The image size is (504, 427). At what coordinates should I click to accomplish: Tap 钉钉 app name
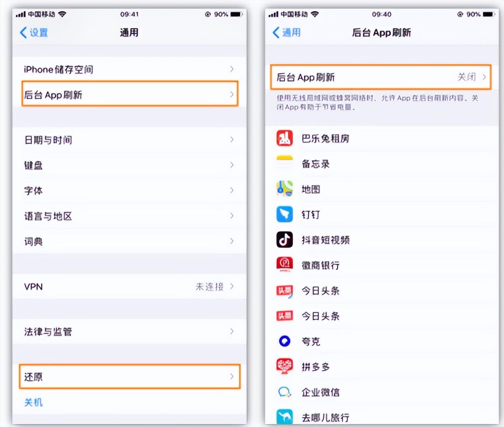tap(311, 215)
